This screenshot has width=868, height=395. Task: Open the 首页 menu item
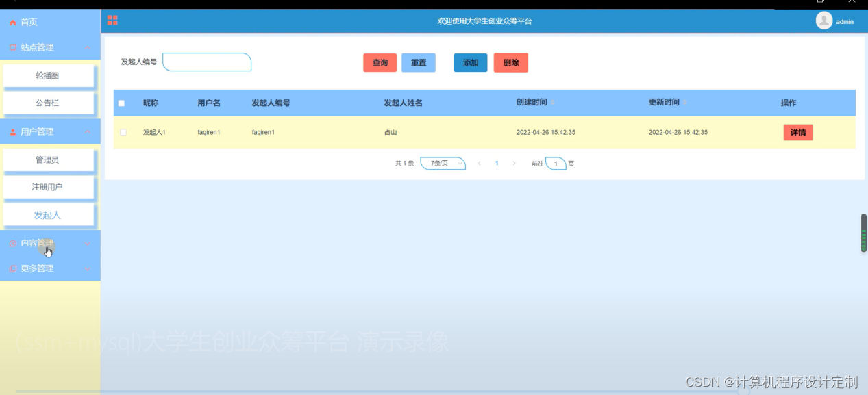[50, 23]
